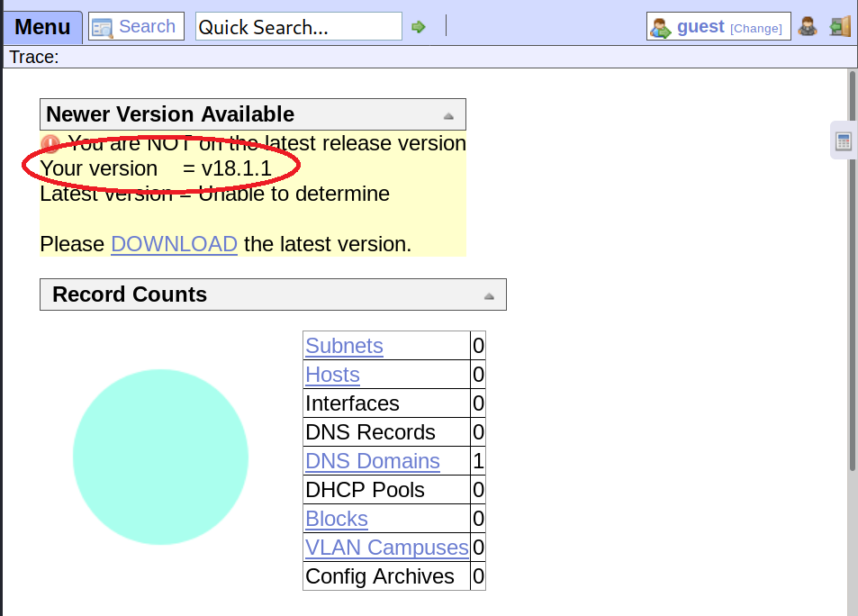
Task: Click the user profile person icon
Action: (x=808, y=26)
